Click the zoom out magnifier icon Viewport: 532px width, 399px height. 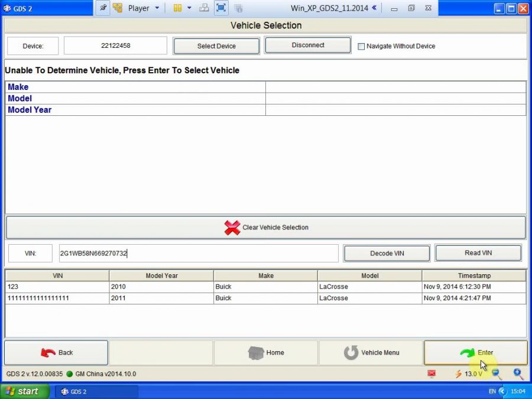(x=496, y=374)
